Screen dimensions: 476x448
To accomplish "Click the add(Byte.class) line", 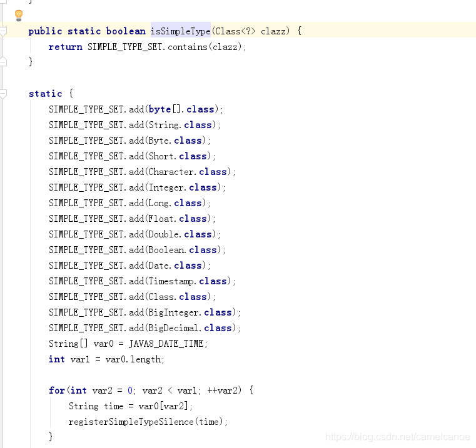I will [129, 141].
